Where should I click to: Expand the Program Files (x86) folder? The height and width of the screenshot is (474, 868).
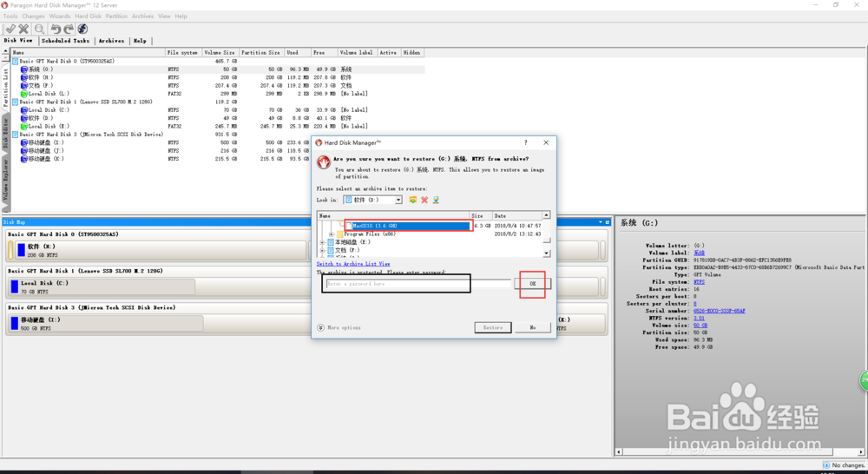(x=332, y=234)
